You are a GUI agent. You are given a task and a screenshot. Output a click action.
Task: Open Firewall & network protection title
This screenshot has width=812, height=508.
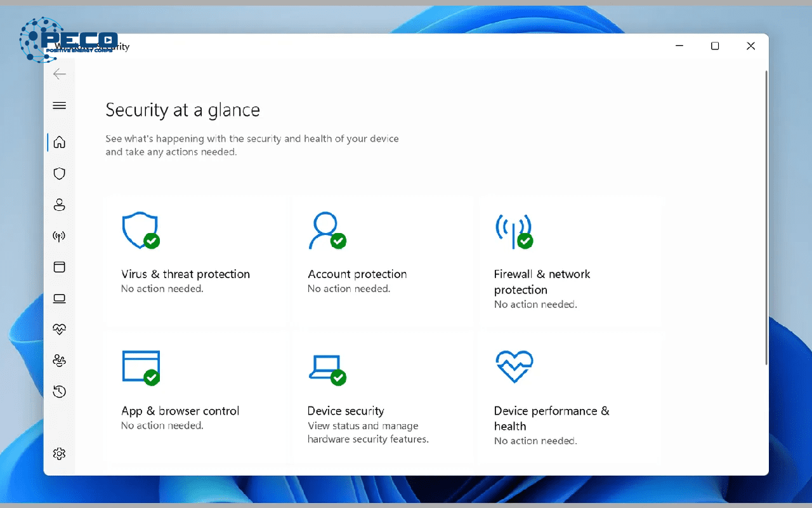point(542,282)
